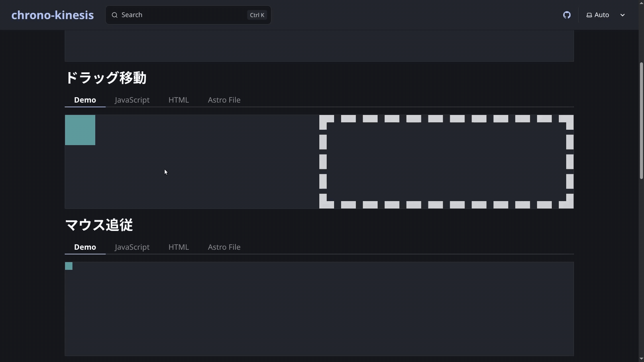Click the chrono-kinesis site title link

coord(52,15)
